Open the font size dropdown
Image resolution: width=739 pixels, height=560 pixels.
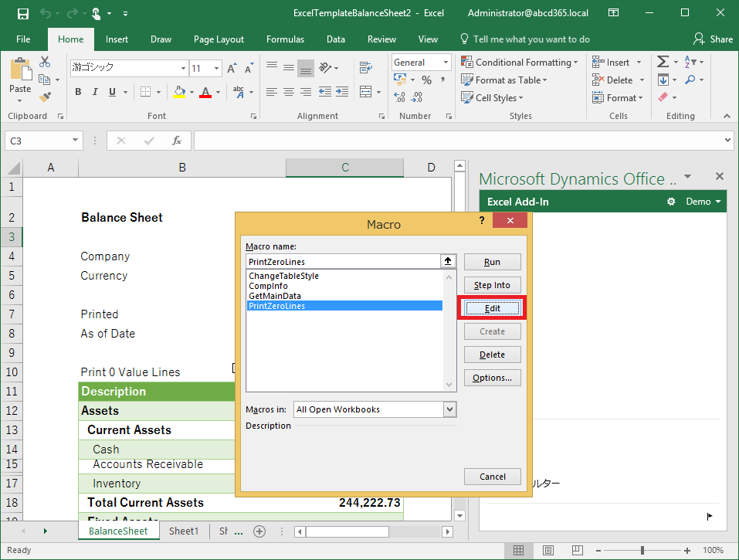[x=217, y=68]
